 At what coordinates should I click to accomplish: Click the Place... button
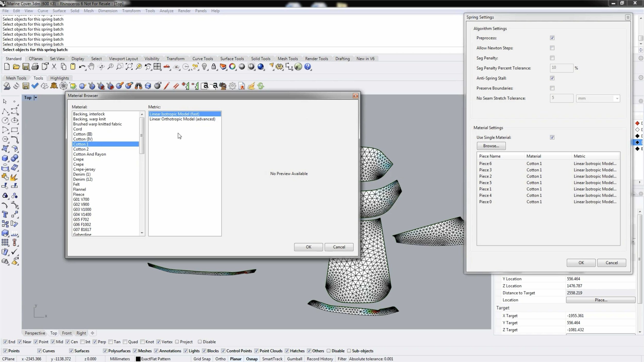(601, 300)
